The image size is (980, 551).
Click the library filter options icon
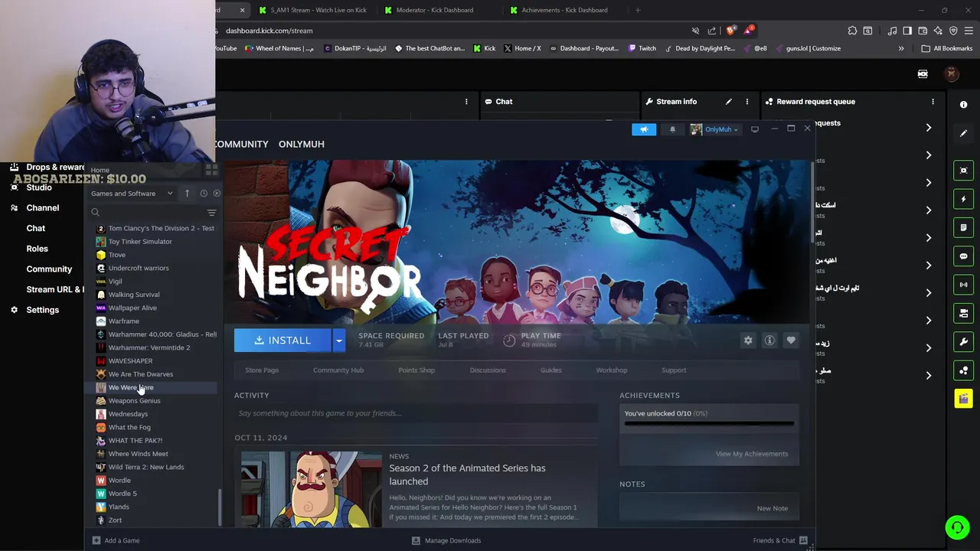(x=211, y=213)
